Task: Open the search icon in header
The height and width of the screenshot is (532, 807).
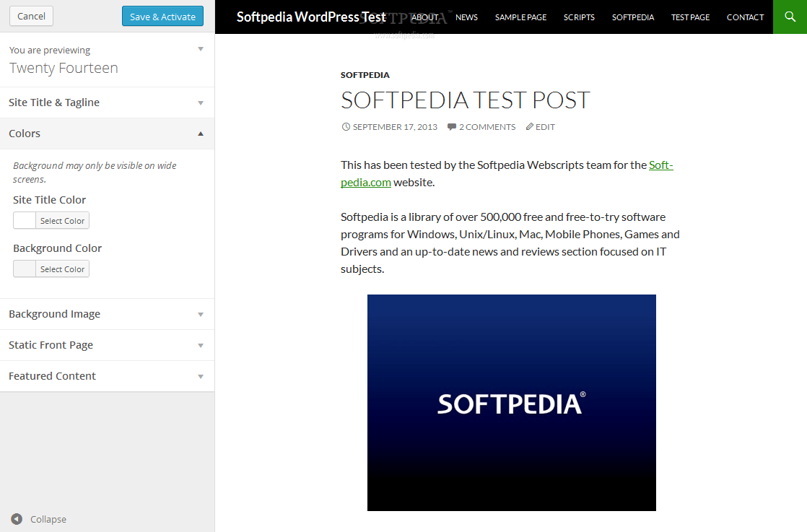Action: [x=790, y=17]
